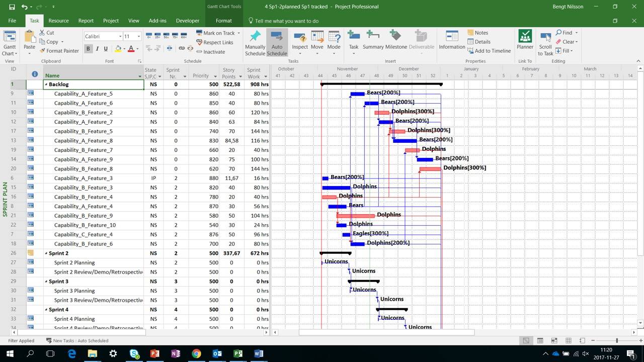
Task: Open the Name column filter dropdown
Action: (x=140, y=76)
